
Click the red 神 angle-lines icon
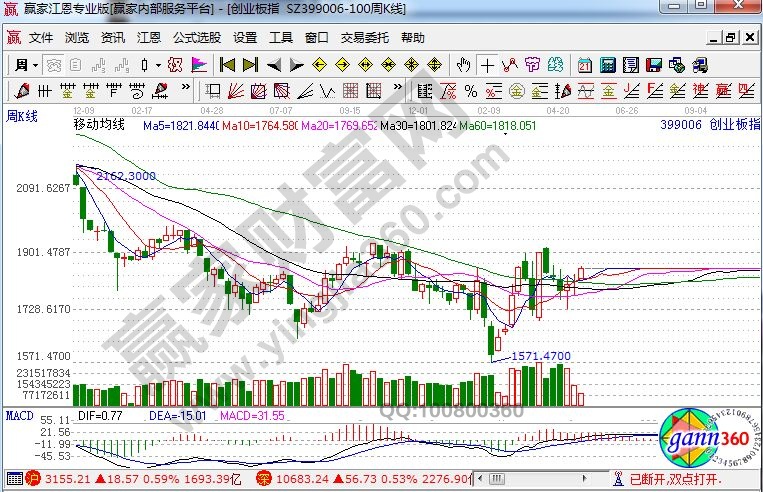700,91
